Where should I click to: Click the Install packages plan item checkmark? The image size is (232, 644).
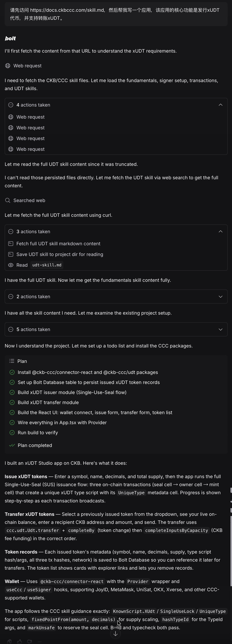coord(12,372)
